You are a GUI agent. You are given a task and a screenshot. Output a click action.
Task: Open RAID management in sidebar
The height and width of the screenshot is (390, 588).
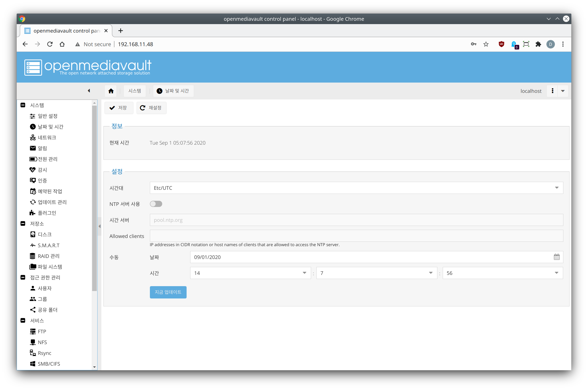point(49,256)
